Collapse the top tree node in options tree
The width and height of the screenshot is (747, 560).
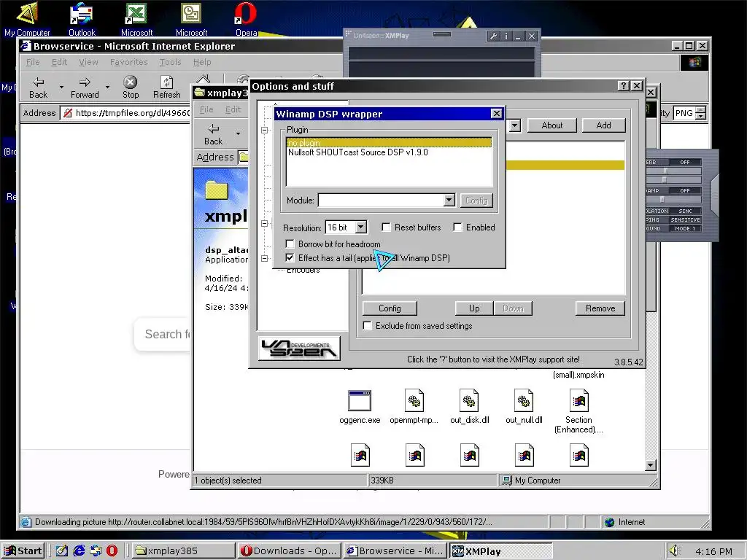264,130
